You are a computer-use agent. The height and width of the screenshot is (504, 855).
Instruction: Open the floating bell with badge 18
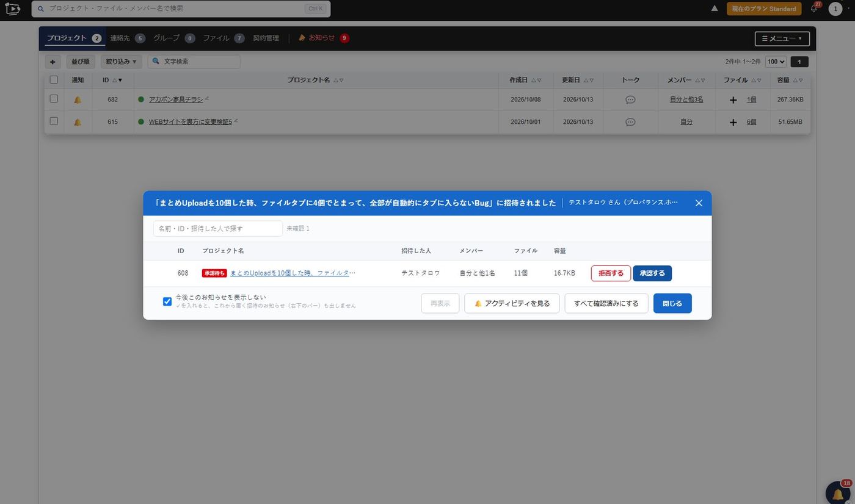coord(839,493)
